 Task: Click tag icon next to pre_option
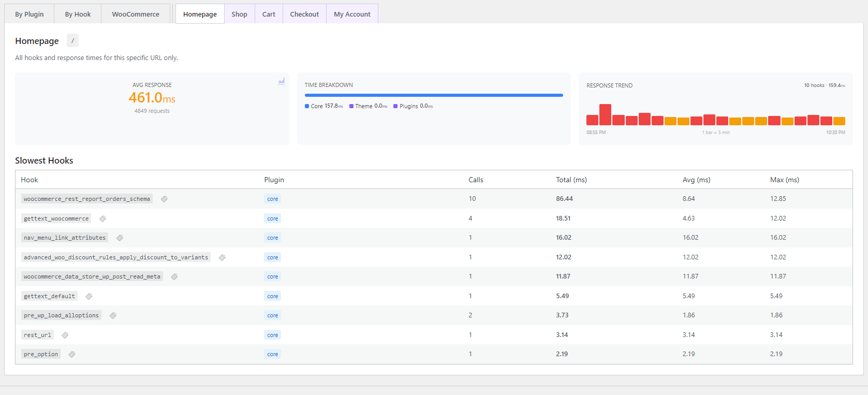(72, 355)
